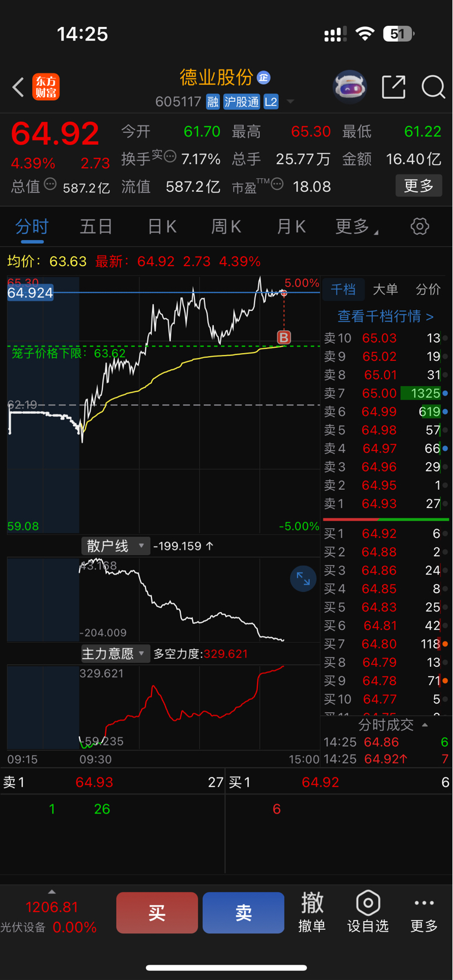
Task: Tap the 16.40亿 turnover amount
Action: coord(413,159)
